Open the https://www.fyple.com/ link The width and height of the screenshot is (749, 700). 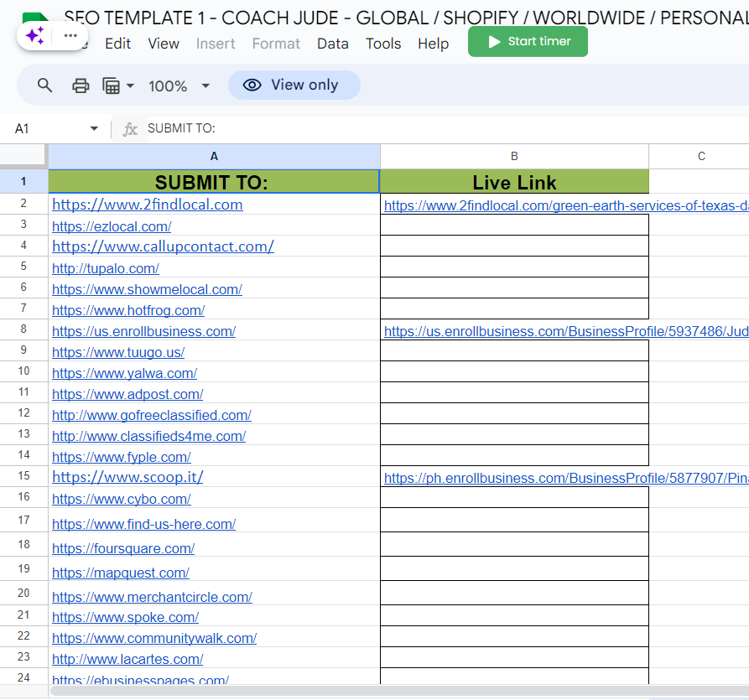click(x=122, y=458)
